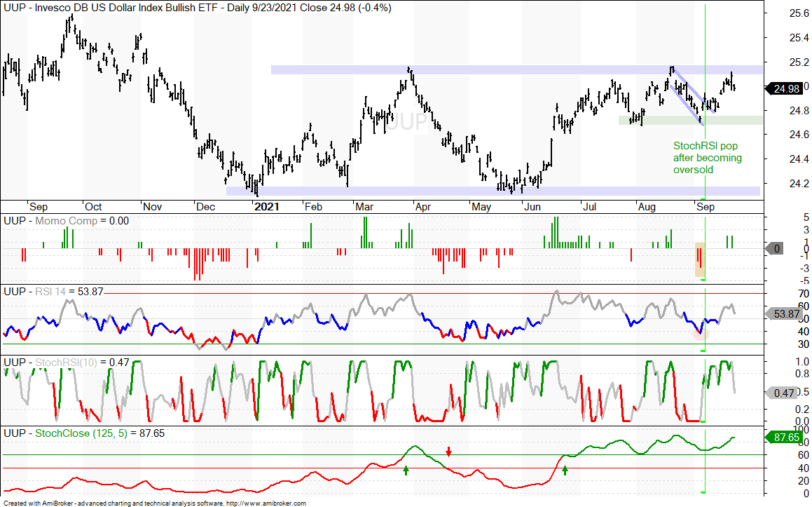This screenshot has height=507, width=812.
Task: Open the http://www.amibroker.com link in the footer
Action: [x=266, y=503]
